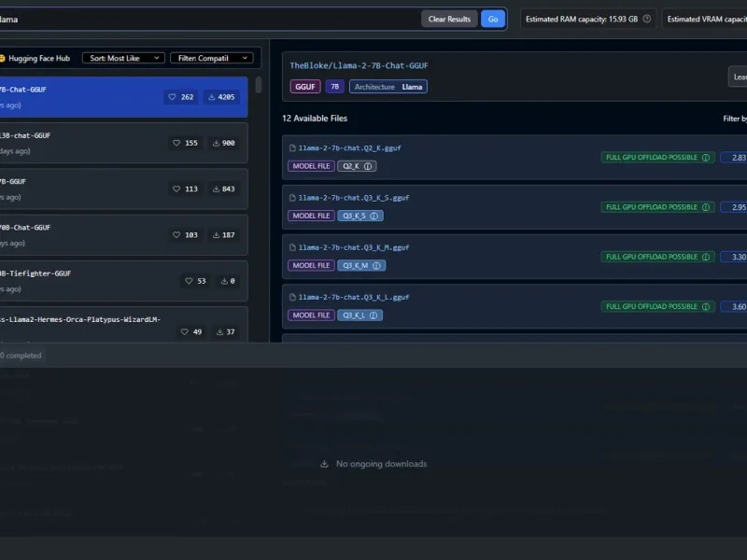This screenshot has height=560, width=747.
Task: Click the download icon showing 187
Action: (216, 235)
